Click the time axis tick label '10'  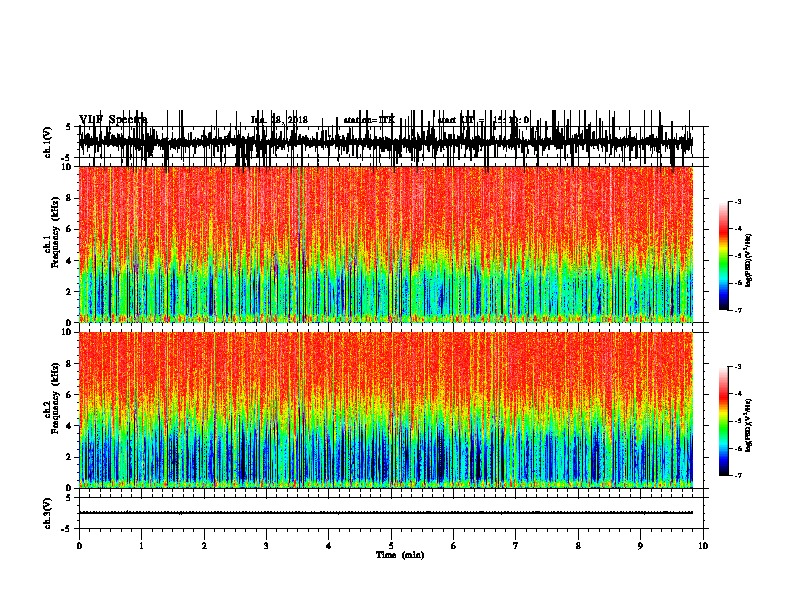pyautogui.click(x=703, y=546)
